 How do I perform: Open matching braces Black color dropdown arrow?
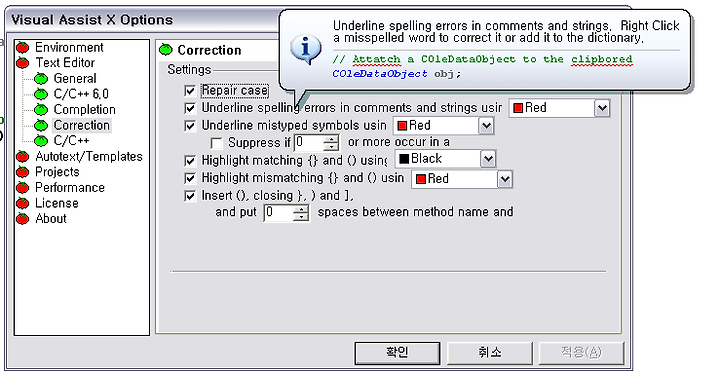488,159
